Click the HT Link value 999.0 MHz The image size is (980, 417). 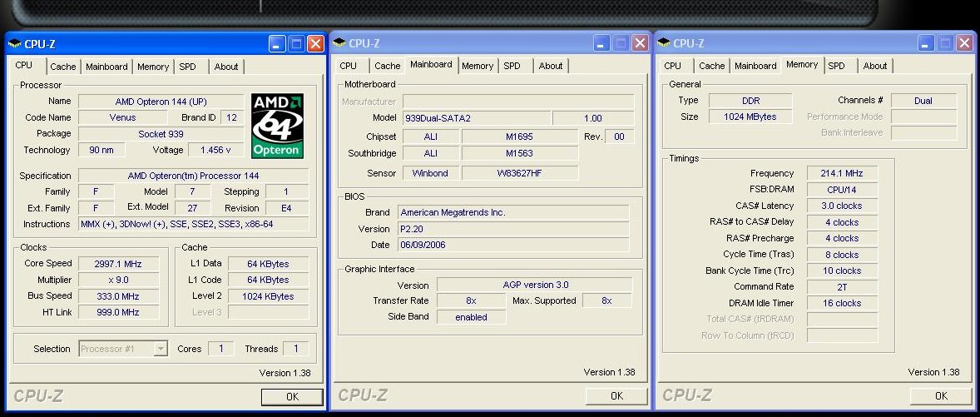(118, 313)
